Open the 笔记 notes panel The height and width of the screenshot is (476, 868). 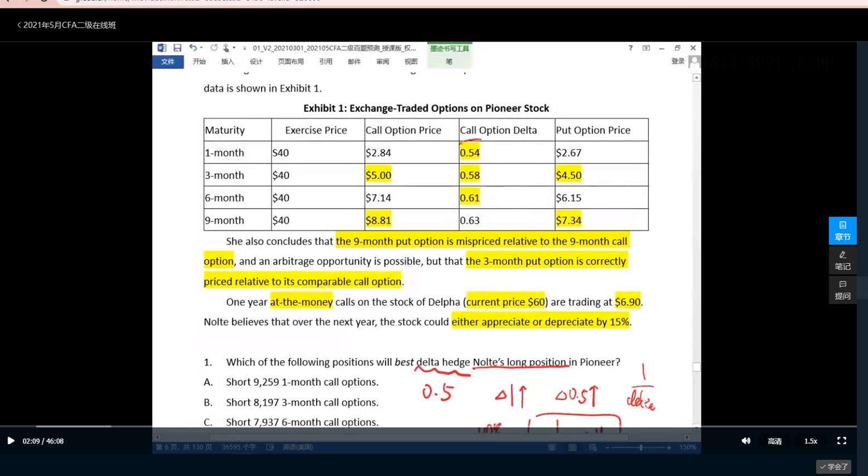[x=842, y=261]
